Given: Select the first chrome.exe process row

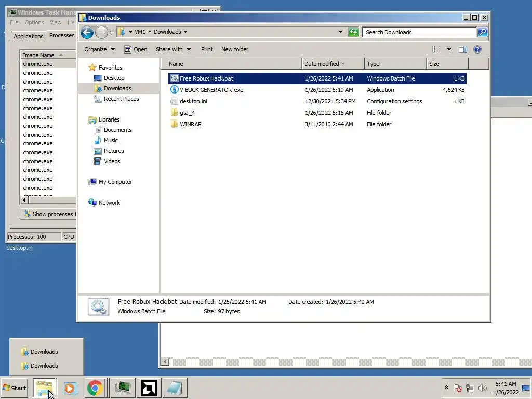Looking at the screenshot, I should point(48,64).
